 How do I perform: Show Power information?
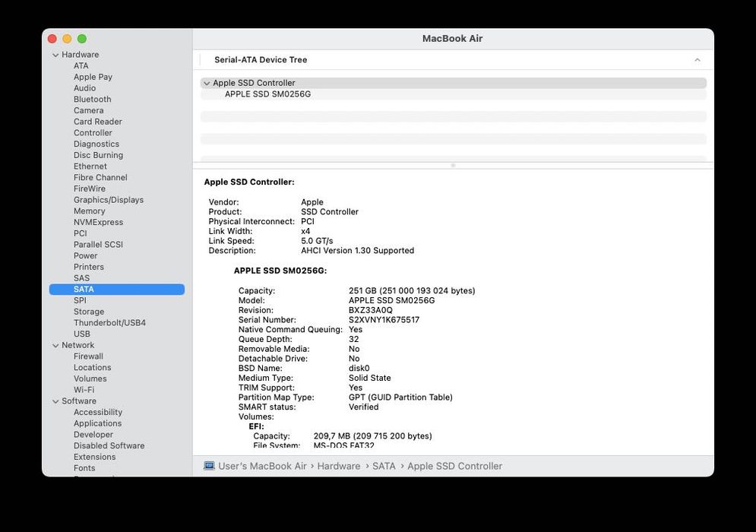click(x=85, y=255)
